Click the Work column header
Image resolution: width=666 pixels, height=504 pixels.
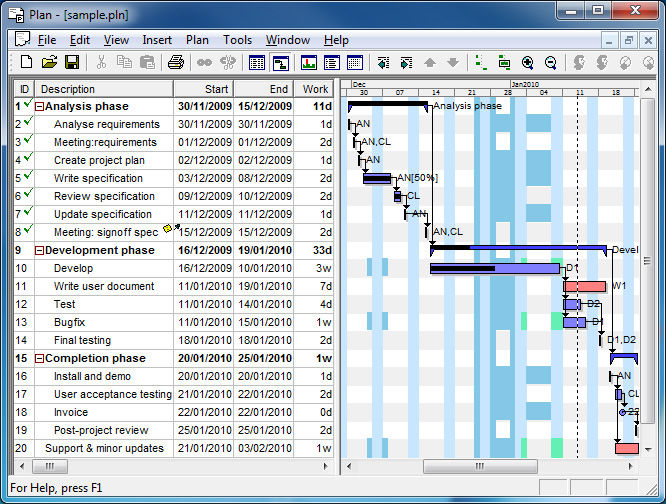pos(314,89)
